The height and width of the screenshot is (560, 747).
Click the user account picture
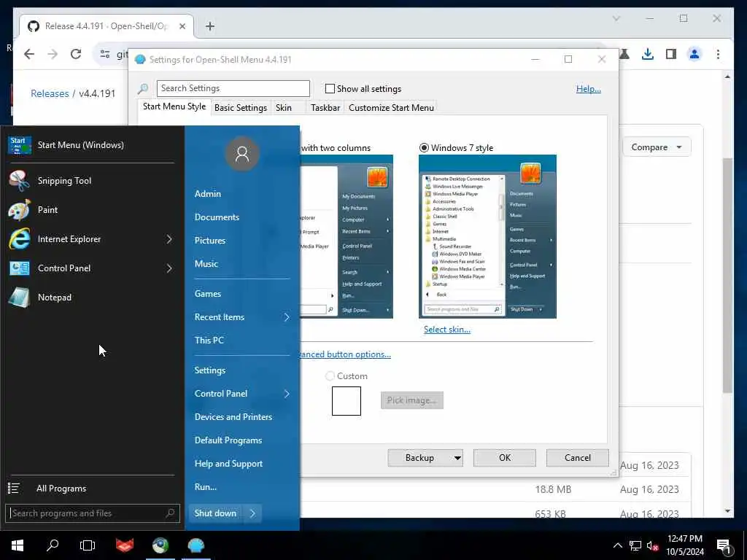(242, 153)
